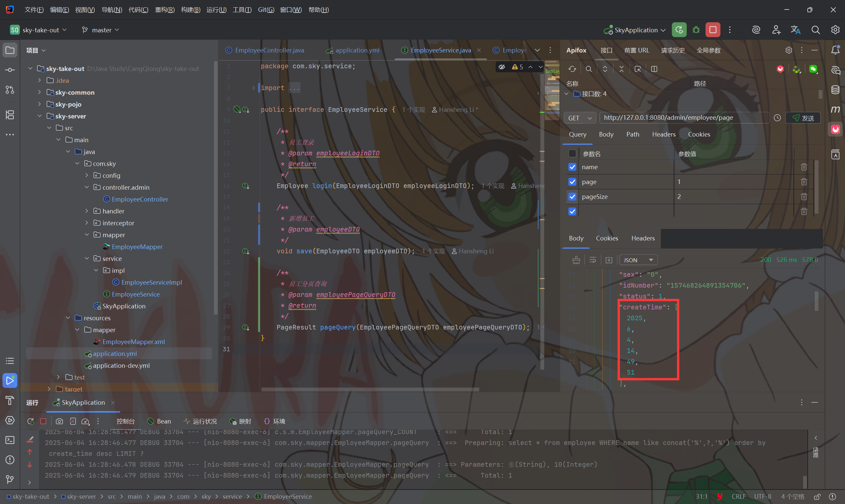
Task: Click the request URL input field
Action: (683, 118)
